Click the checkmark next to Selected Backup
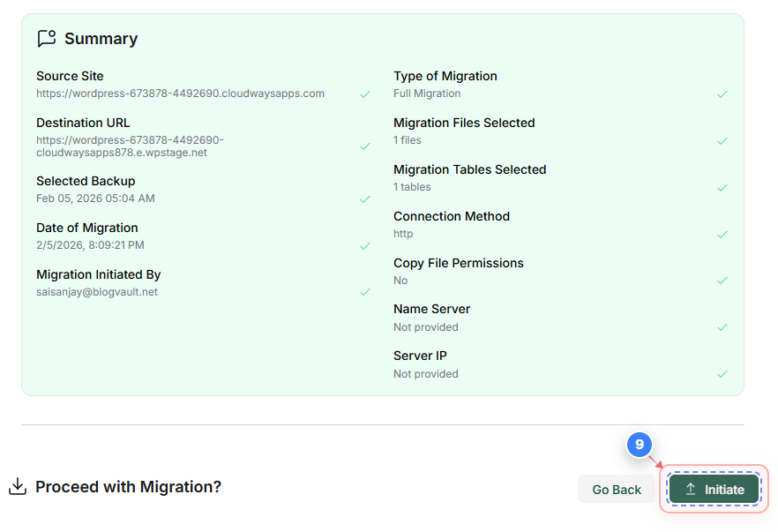 pyautogui.click(x=365, y=199)
